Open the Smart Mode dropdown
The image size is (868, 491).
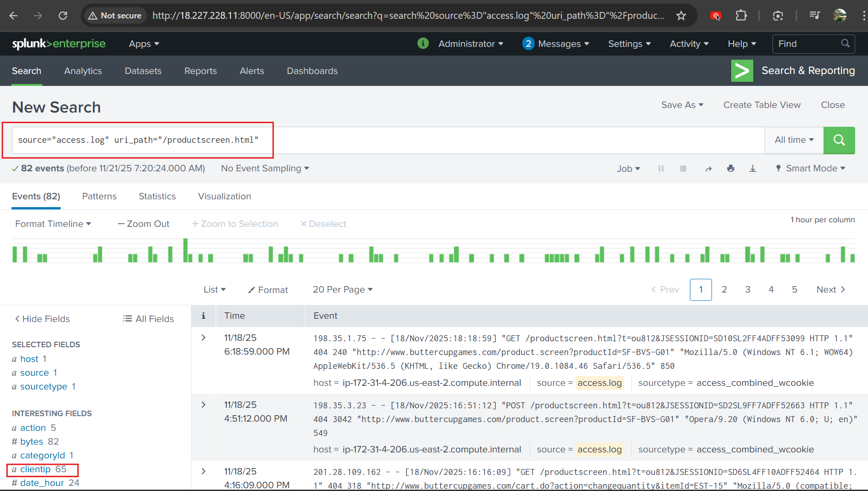tap(810, 169)
